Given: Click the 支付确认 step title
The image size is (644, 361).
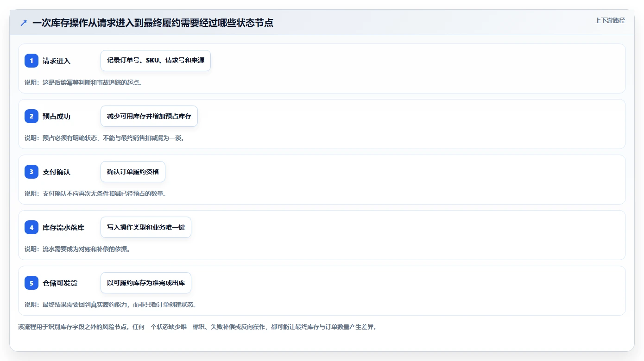Looking at the screenshot, I should 57,172.
